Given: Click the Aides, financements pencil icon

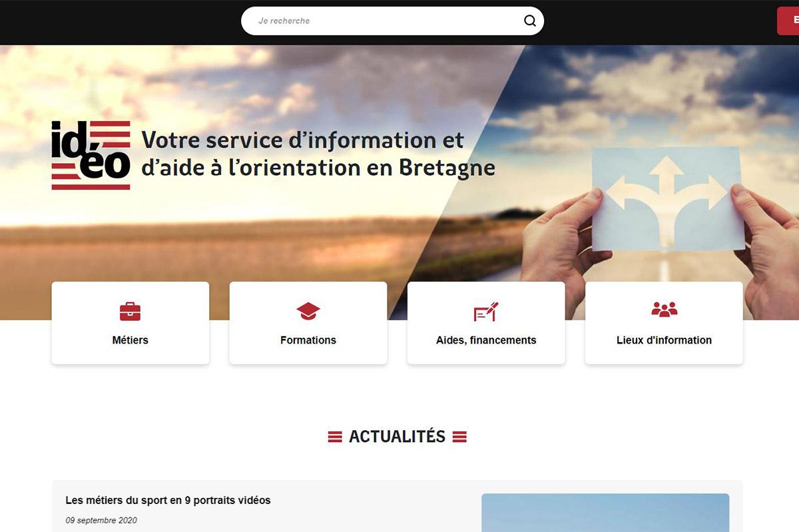Looking at the screenshot, I should point(486,311).
